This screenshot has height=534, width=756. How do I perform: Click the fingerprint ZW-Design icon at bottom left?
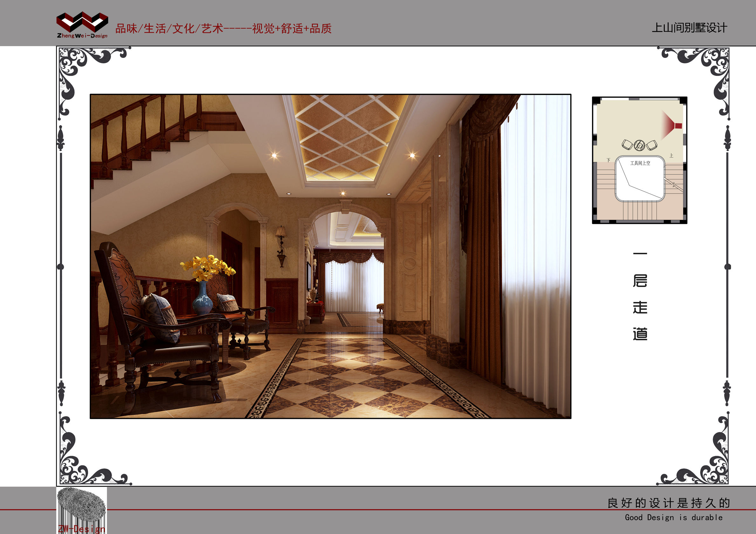pos(81,510)
